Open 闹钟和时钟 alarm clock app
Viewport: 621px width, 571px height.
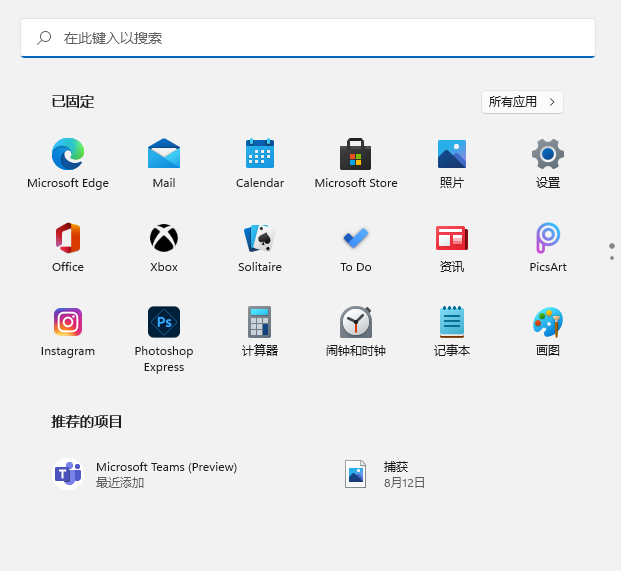356,322
